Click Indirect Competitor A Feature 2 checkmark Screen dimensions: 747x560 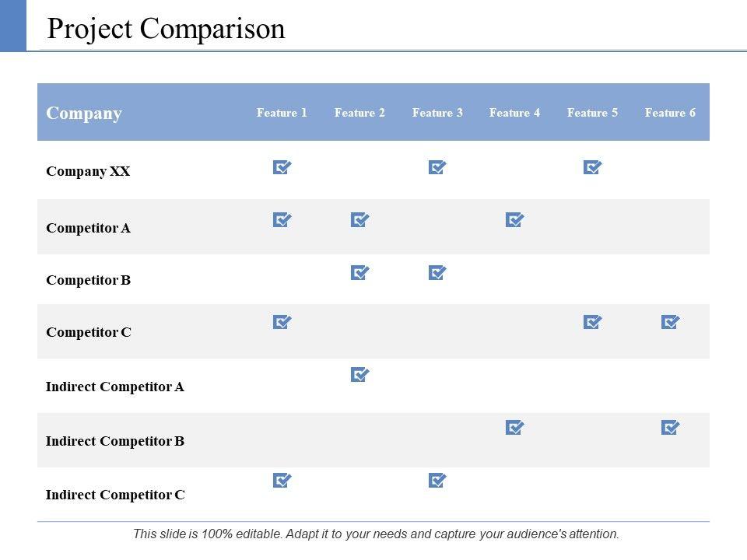pos(359,375)
